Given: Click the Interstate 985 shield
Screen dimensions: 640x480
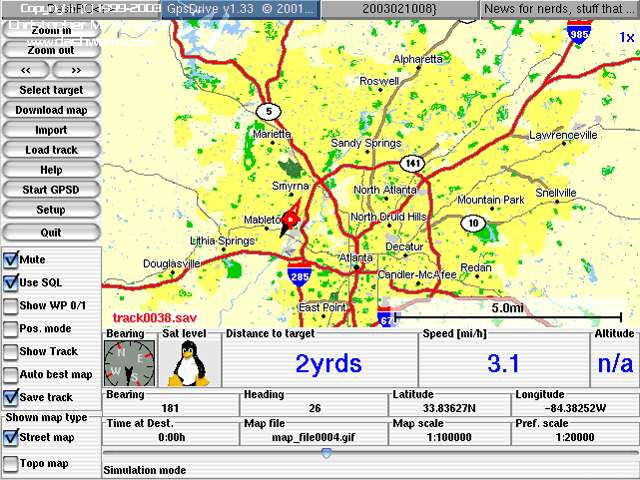Looking at the screenshot, I should click(x=577, y=34).
